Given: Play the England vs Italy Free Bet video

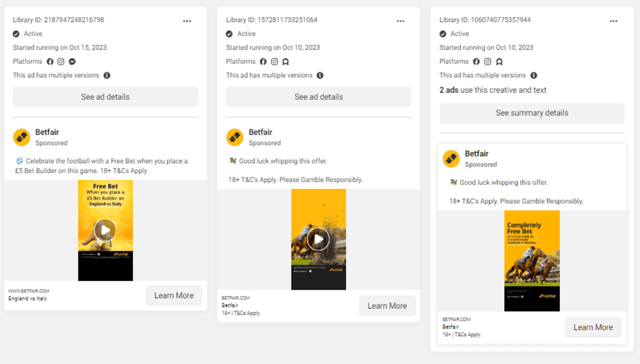Looking at the screenshot, I should click(106, 230).
